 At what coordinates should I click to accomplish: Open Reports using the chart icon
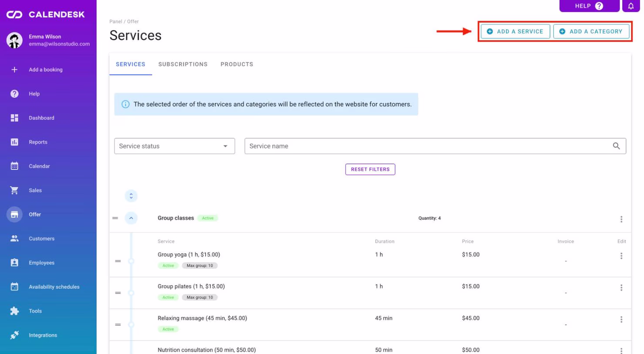tap(14, 142)
